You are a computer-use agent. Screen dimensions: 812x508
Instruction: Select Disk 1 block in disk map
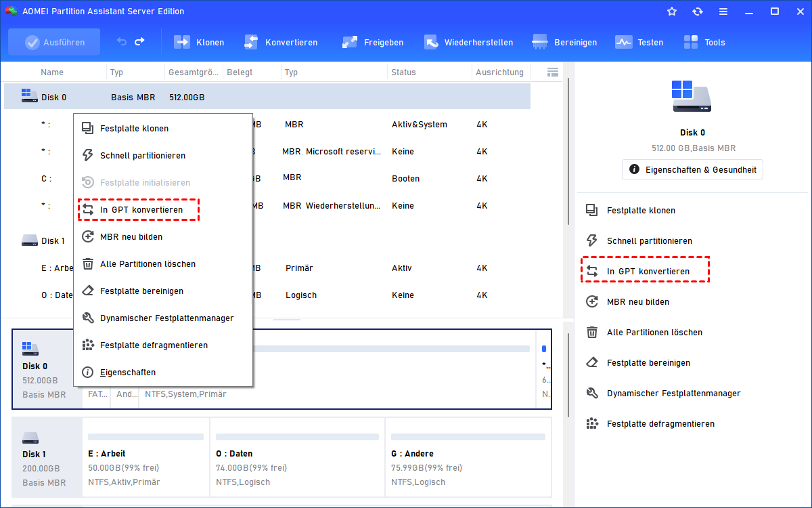tap(47, 458)
